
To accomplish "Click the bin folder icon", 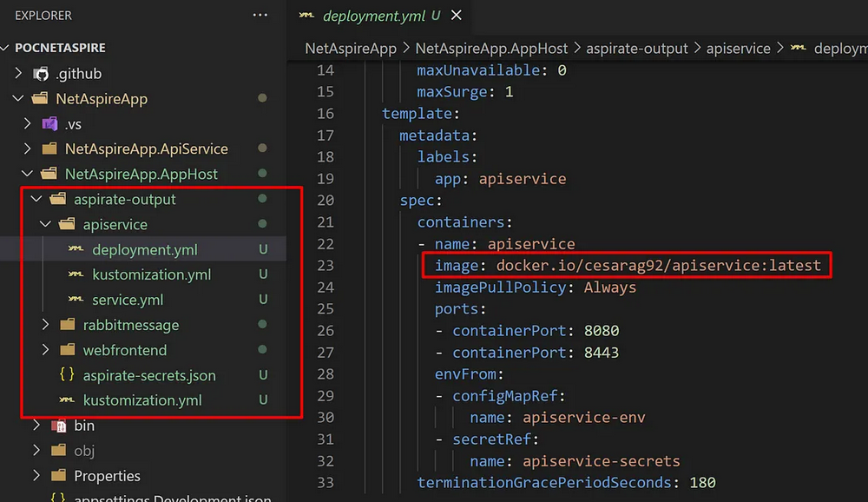I will (x=59, y=426).
